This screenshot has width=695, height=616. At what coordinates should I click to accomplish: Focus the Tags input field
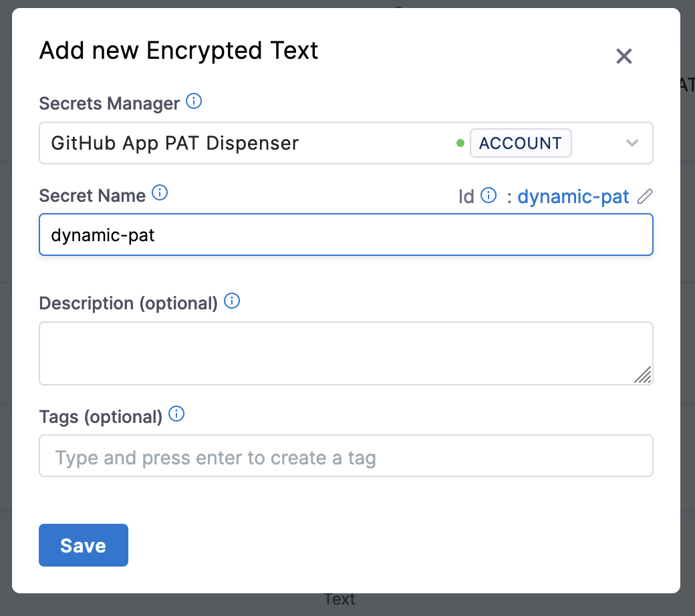(345, 458)
